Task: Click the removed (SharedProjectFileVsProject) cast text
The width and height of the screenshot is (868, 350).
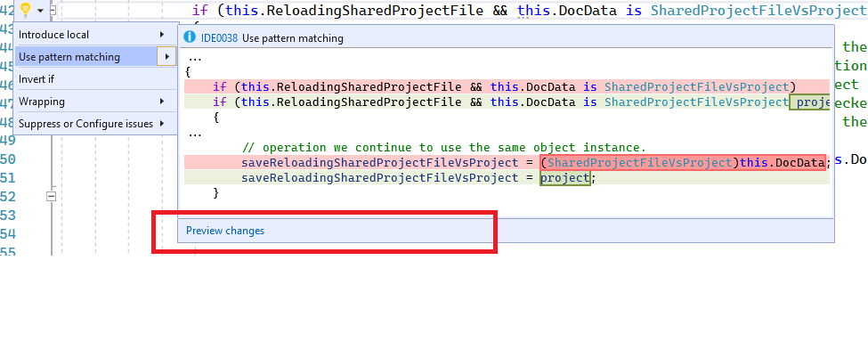Action: [640, 162]
